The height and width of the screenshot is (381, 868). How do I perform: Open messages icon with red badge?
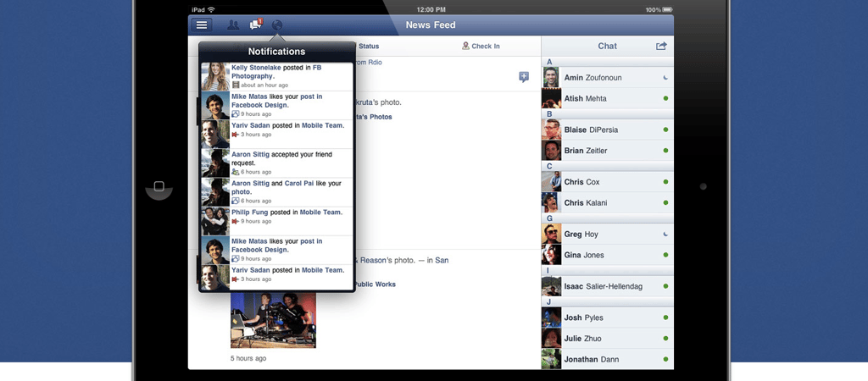[x=255, y=25]
